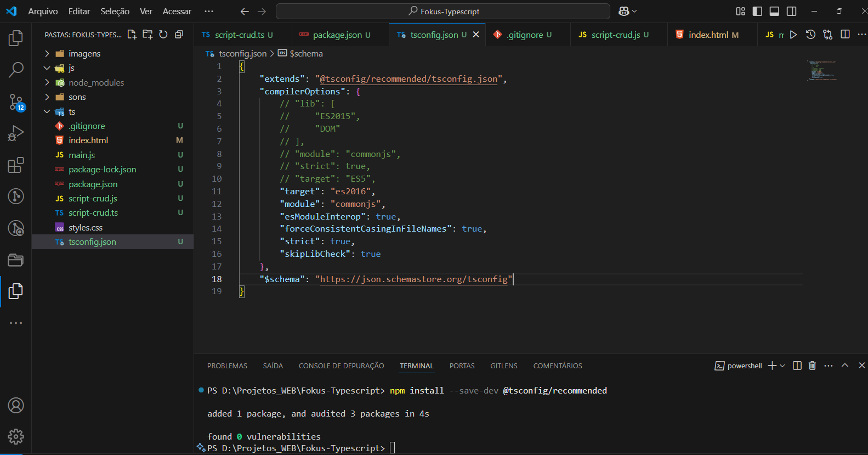Image resolution: width=868 pixels, height=455 pixels.
Task: Open schemastore.org link in line 18
Action: click(414, 279)
